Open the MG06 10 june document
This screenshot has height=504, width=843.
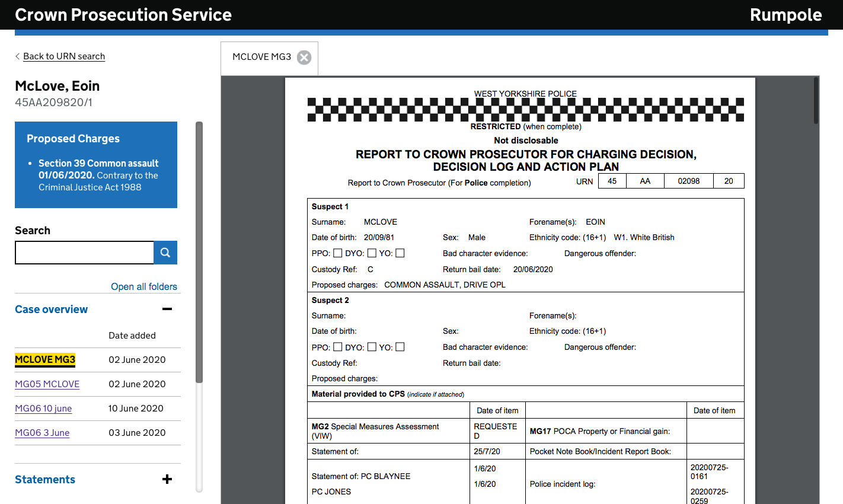(43, 409)
